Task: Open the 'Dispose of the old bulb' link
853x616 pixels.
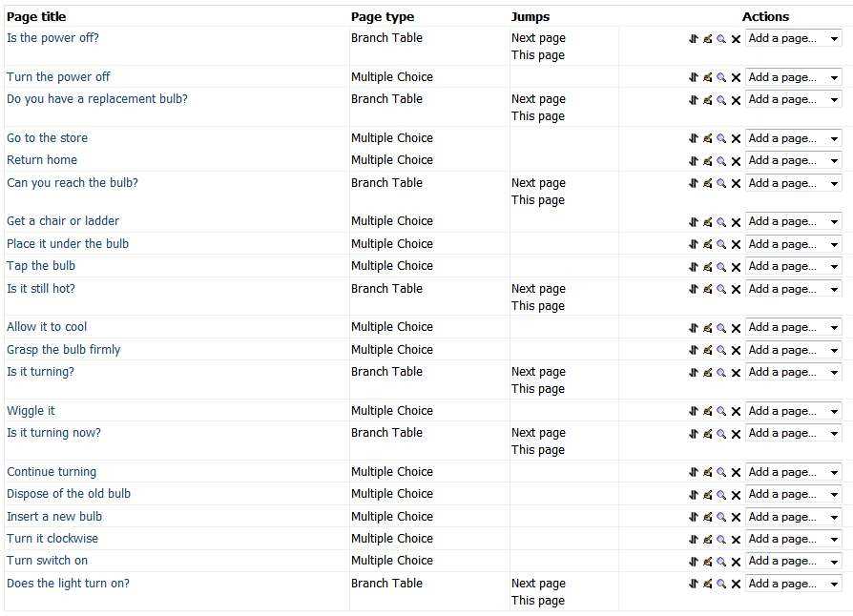Action: (69, 494)
